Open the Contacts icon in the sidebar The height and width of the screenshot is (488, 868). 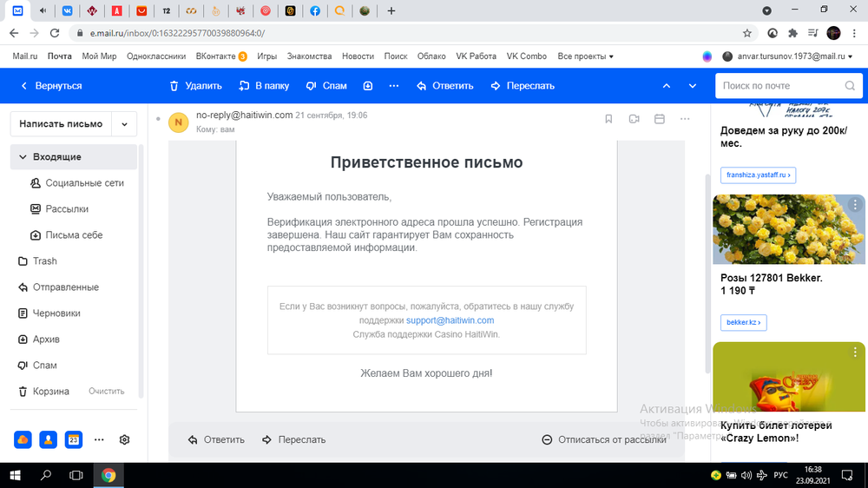click(x=48, y=439)
